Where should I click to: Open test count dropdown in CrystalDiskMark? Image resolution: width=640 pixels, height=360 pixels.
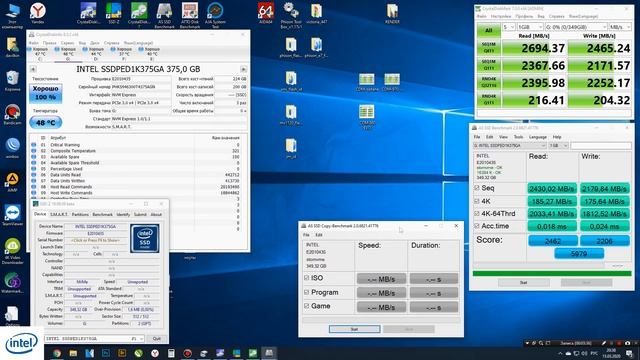(x=509, y=27)
